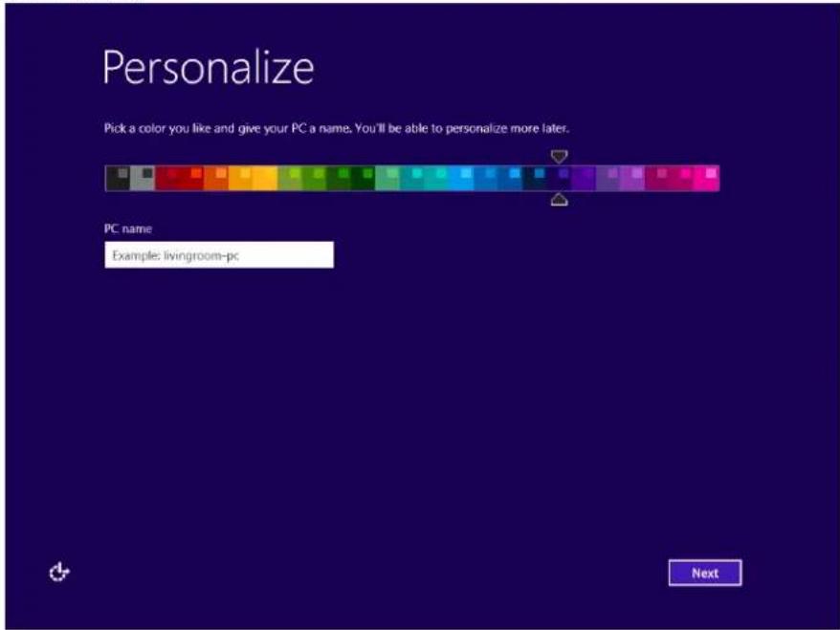Viewport: 840px width, 630px height.
Task: Click the bottom selection arrow below color strip
Action: tap(559, 200)
